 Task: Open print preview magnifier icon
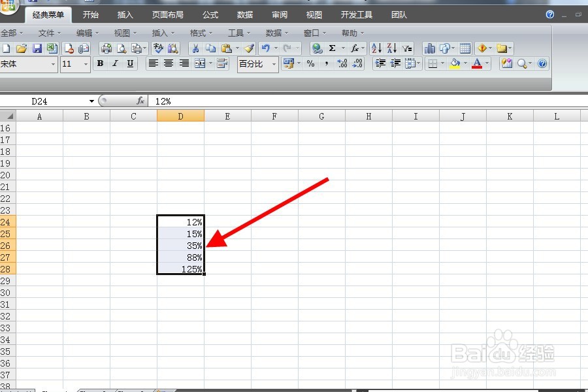[122, 48]
